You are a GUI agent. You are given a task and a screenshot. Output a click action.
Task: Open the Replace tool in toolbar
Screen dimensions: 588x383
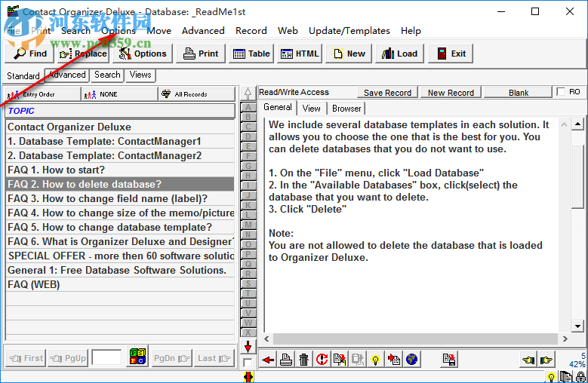[x=83, y=54]
